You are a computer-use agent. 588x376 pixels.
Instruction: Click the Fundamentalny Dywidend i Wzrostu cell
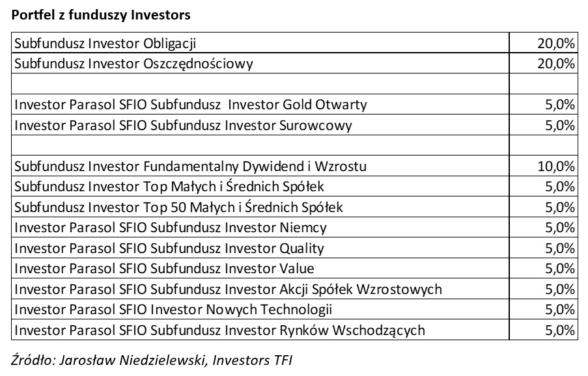190,166
